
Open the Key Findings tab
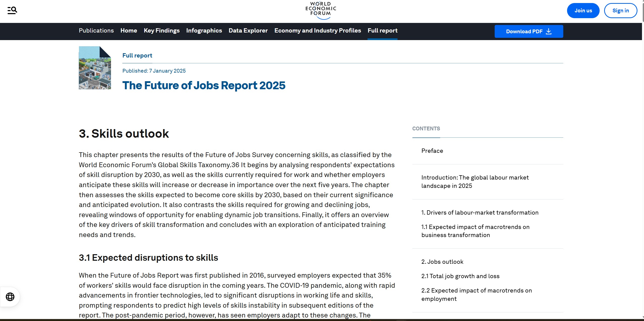coord(162,31)
